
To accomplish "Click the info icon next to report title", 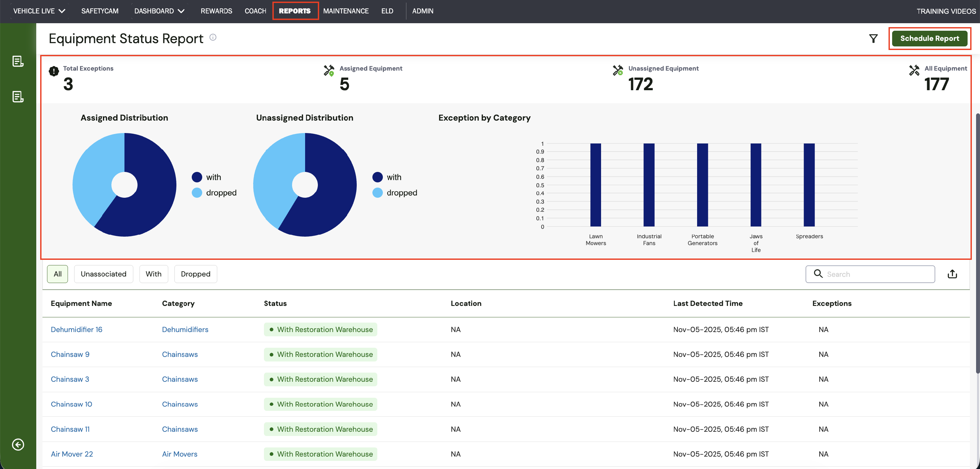I will [x=213, y=37].
